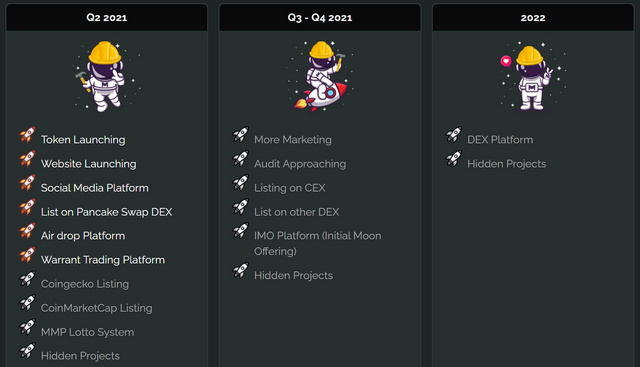Viewport: 640px width, 367px height.
Task: Click the astronaut with heart bubble under 2022
Action: (533, 78)
